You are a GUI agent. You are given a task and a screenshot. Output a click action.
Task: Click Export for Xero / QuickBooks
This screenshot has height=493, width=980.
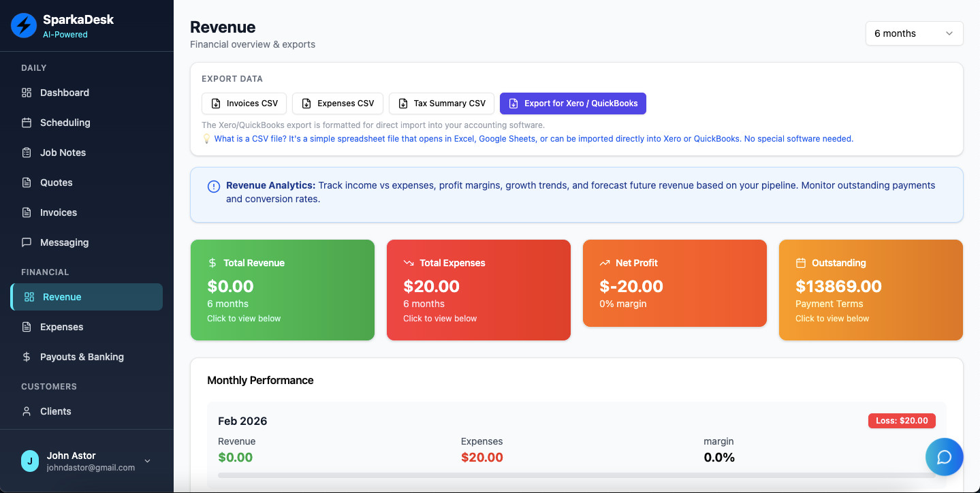click(573, 104)
